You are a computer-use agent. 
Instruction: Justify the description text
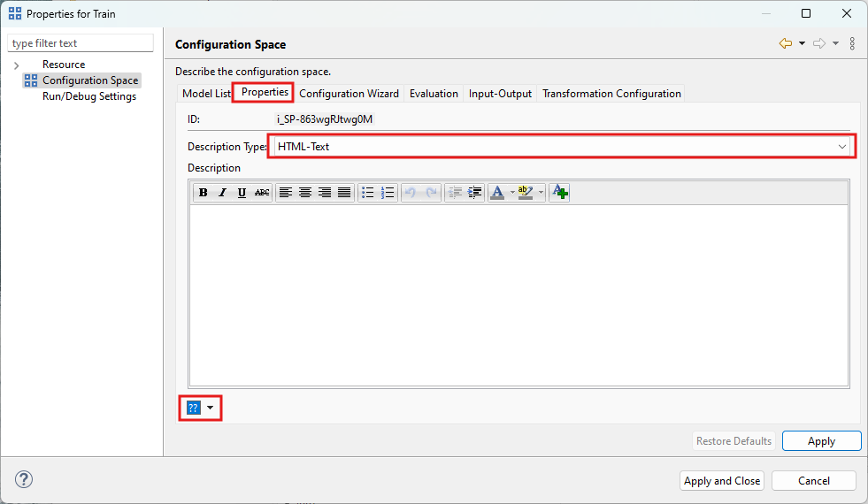pyautogui.click(x=344, y=192)
